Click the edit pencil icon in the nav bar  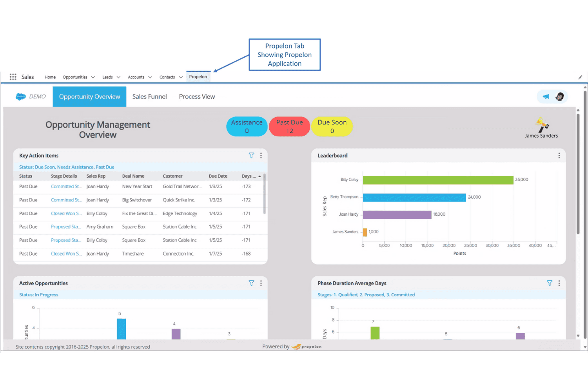(x=580, y=77)
